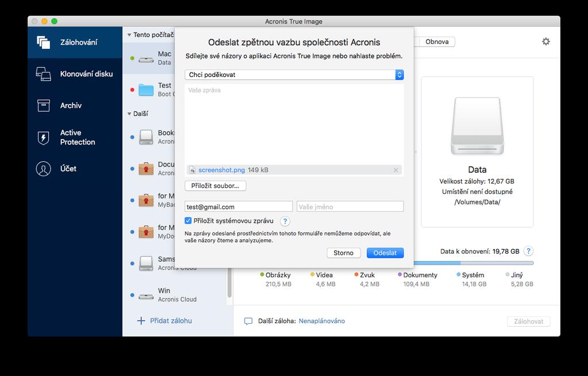Select the Test backup folder icon
Screen dimensions: 588x376
(x=146, y=90)
